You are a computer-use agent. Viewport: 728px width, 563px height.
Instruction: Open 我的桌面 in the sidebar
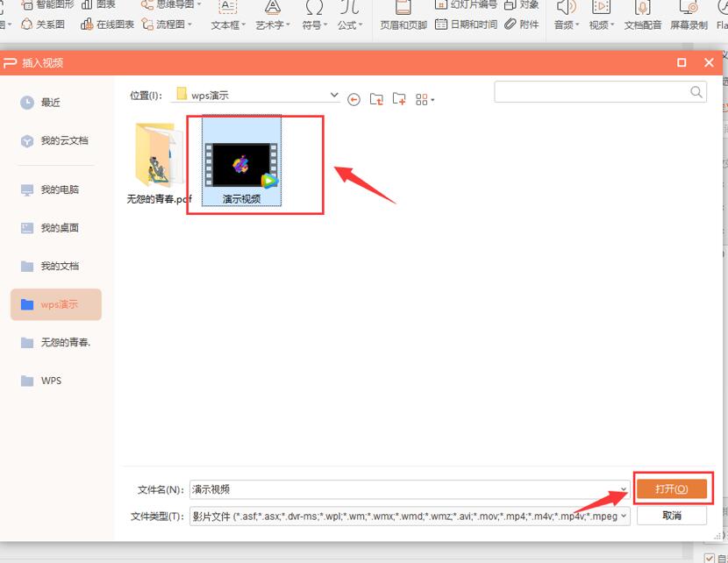click(59, 228)
